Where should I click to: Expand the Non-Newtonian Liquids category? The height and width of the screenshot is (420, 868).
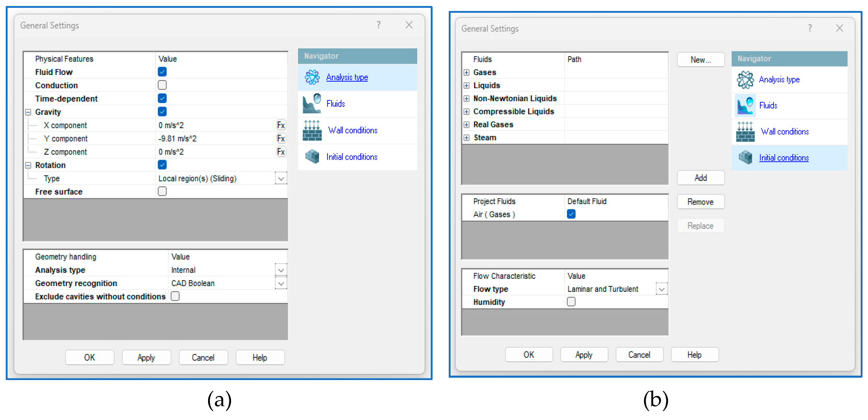pyautogui.click(x=466, y=98)
